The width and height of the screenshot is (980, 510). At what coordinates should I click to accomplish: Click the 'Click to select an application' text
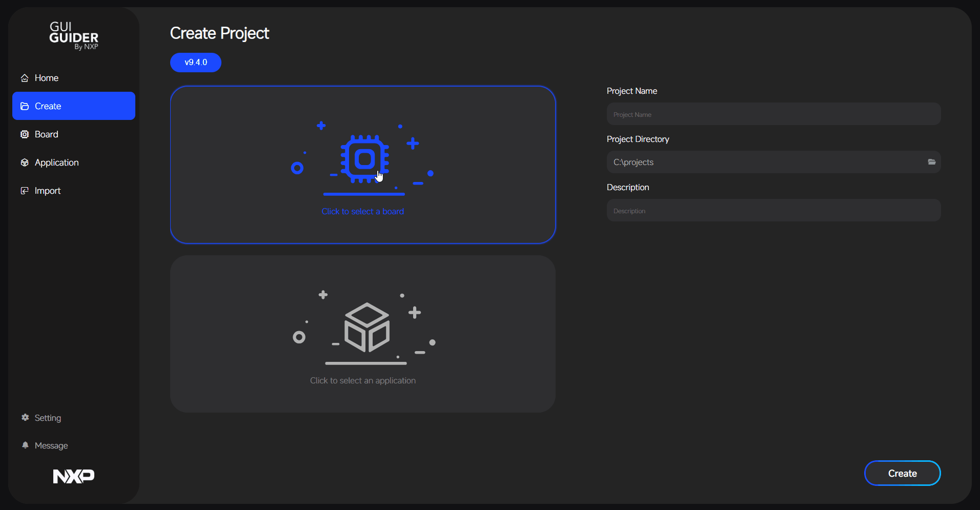(363, 380)
